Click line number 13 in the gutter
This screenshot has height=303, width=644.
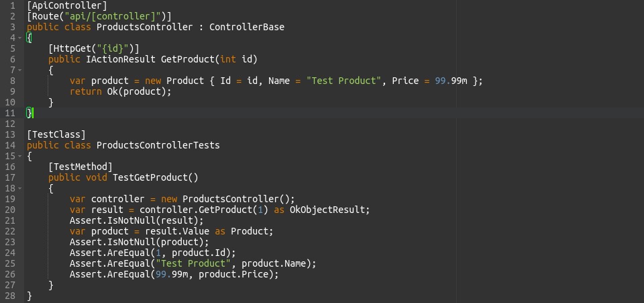(9, 134)
